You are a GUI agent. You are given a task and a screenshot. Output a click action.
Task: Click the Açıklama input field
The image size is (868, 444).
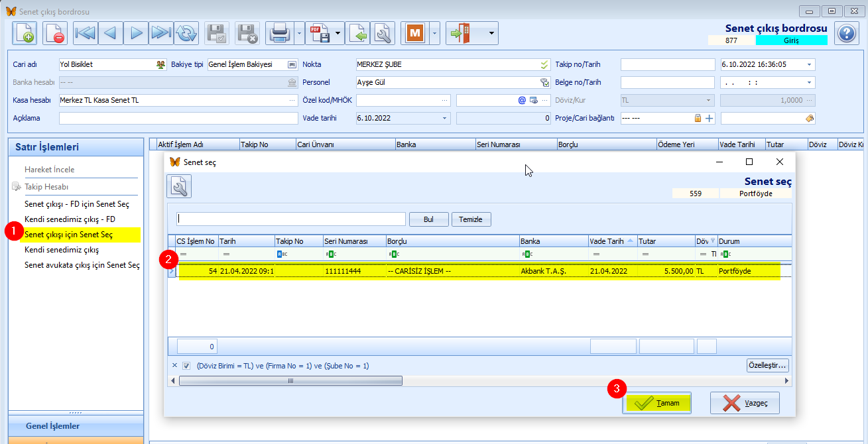tap(178, 118)
